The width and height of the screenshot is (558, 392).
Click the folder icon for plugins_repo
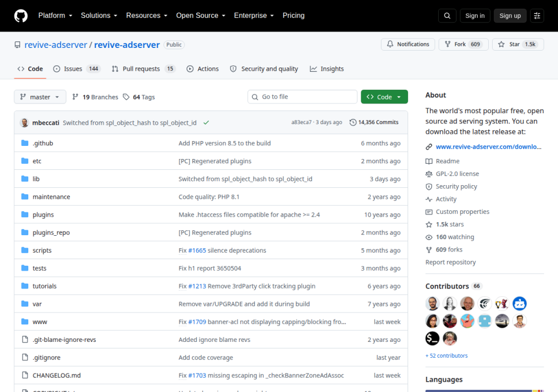coord(25,232)
